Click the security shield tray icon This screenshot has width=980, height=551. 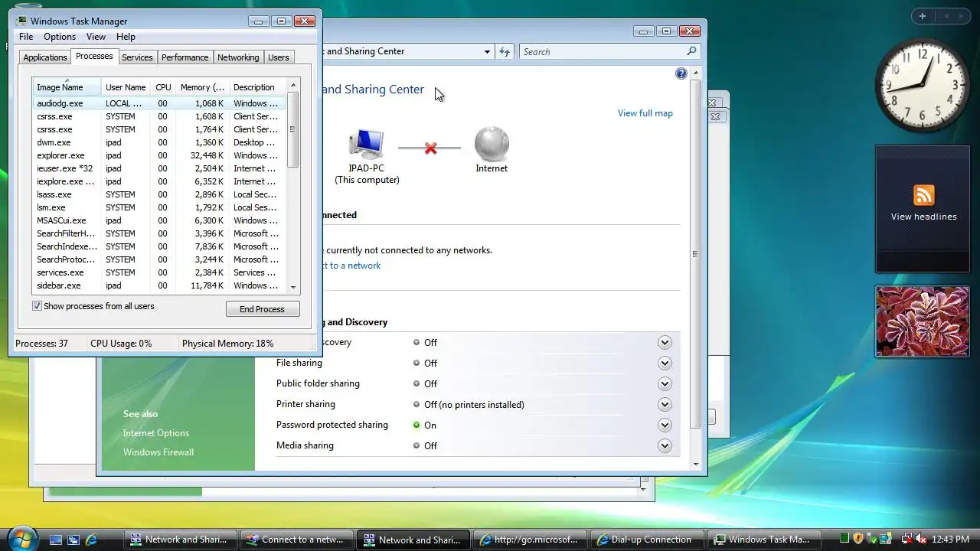pyautogui.click(x=858, y=540)
